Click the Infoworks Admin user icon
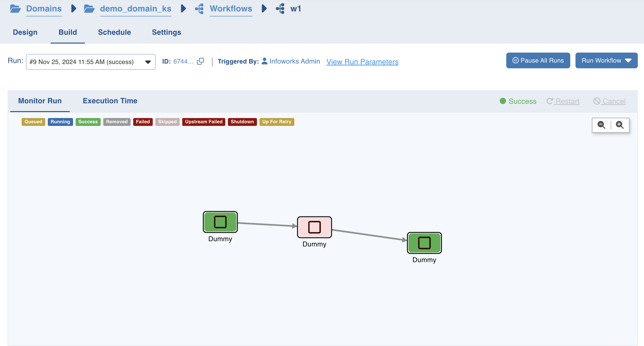The height and width of the screenshot is (346, 644). point(265,61)
